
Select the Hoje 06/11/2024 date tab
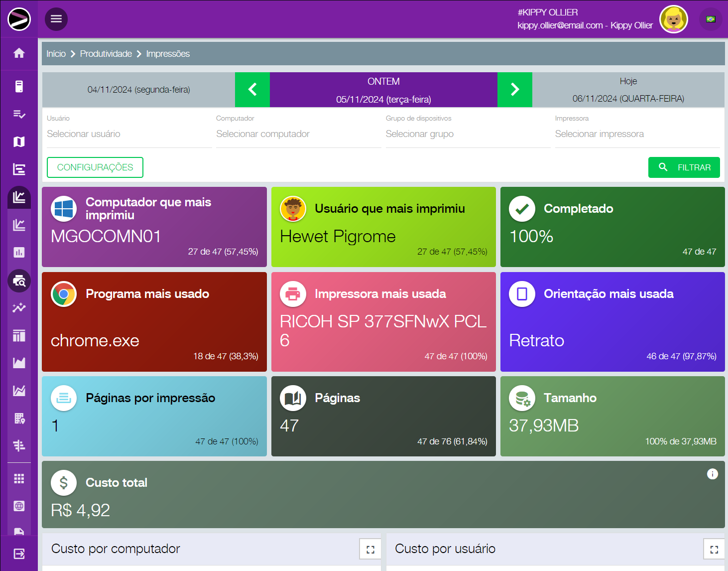[628, 90]
